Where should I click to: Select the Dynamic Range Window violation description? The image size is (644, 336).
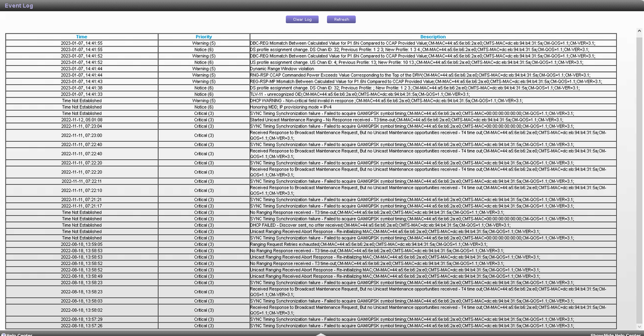click(x=282, y=69)
